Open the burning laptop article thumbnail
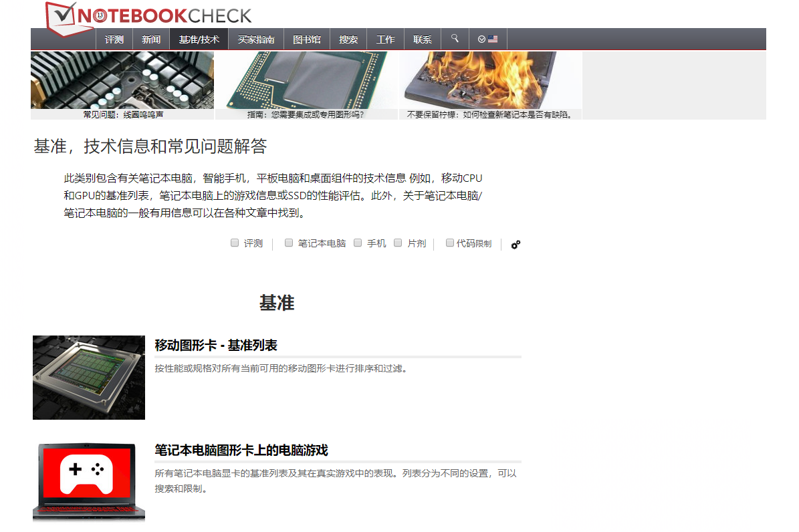The image size is (799, 532). [x=490, y=80]
